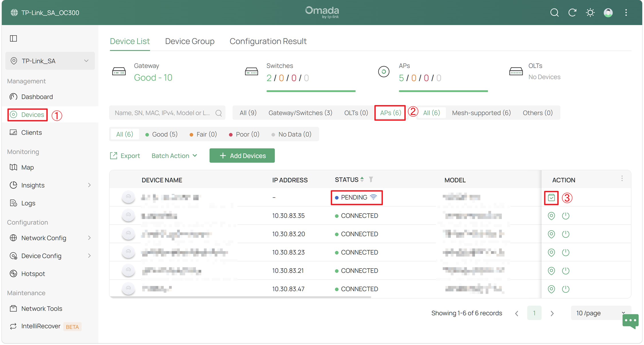
Task: Open the Batch Action dropdown
Action: point(174,156)
